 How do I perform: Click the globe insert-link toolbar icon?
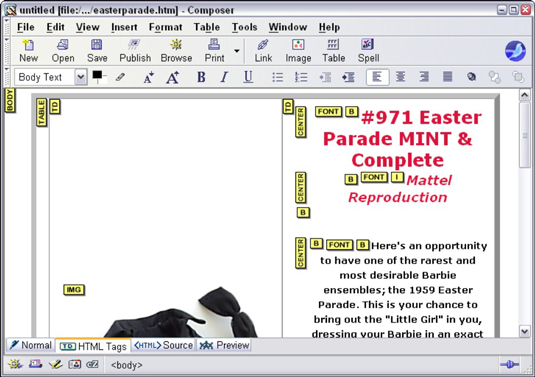471,77
